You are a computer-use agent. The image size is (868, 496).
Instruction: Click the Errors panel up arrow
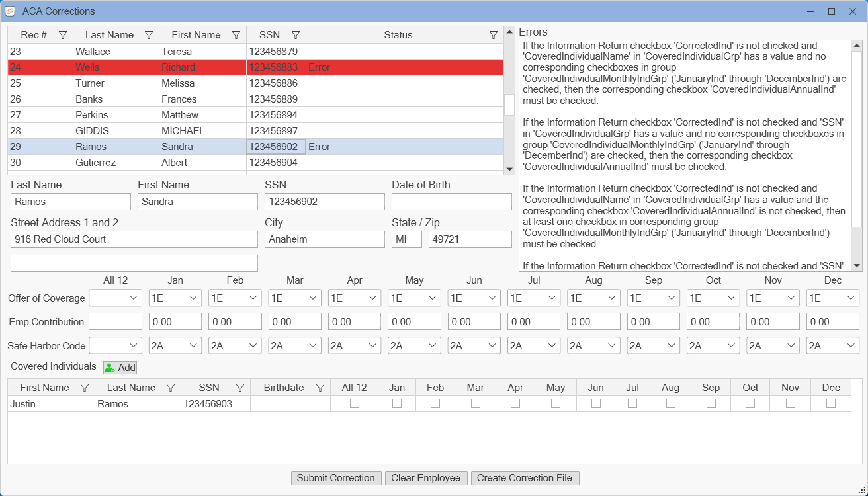(857, 45)
